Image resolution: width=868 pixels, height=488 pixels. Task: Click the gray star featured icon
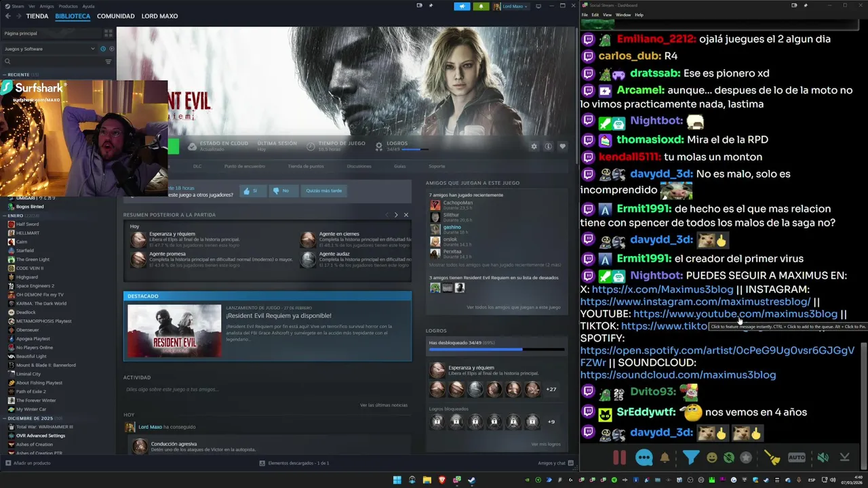click(x=746, y=457)
